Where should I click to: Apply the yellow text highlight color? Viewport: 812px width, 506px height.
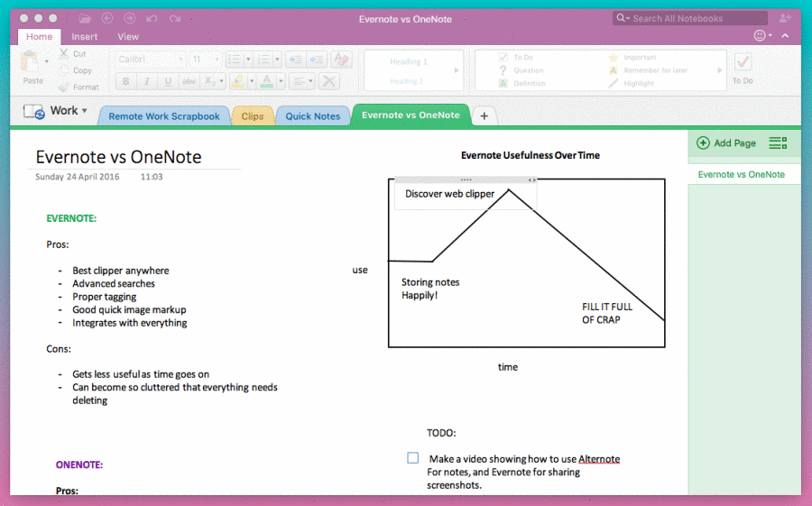coord(238,81)
